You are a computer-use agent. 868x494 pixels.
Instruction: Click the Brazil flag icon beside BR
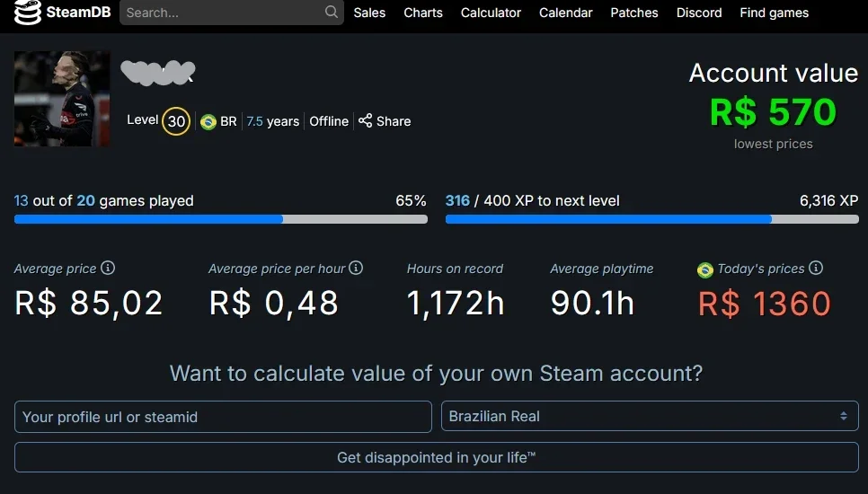click(208, 121)
